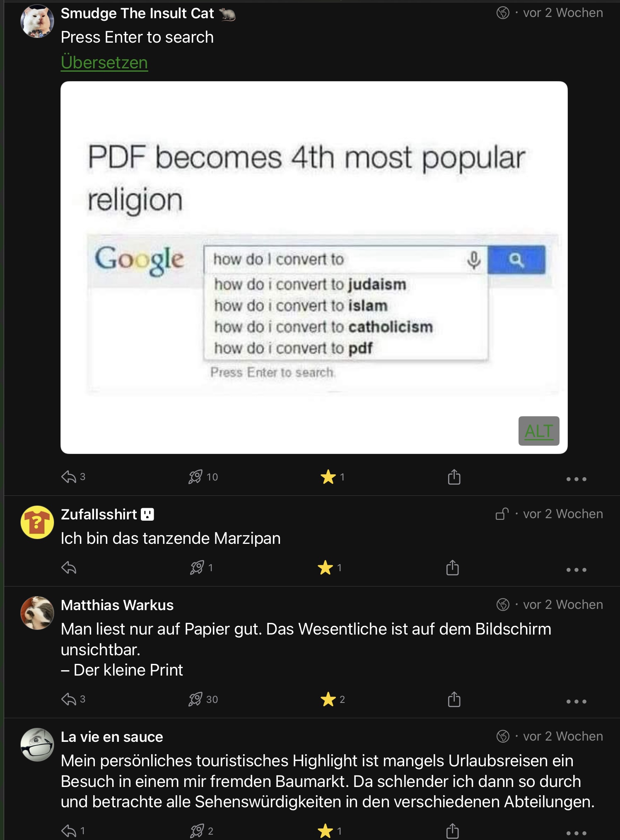Screen dimensions: 620x840
Task: Share La vie en sauce's post
Action: tap(452, 831)
